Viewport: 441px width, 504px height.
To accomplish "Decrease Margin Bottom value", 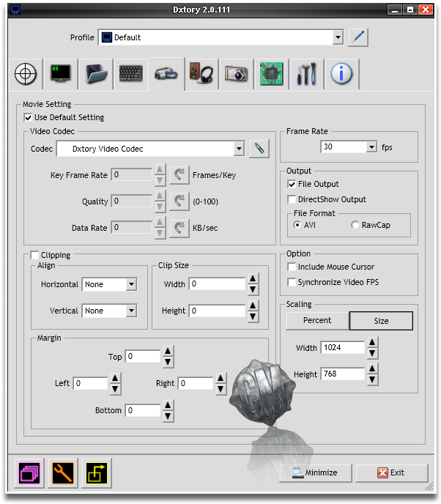I will (x=168, y=416).
